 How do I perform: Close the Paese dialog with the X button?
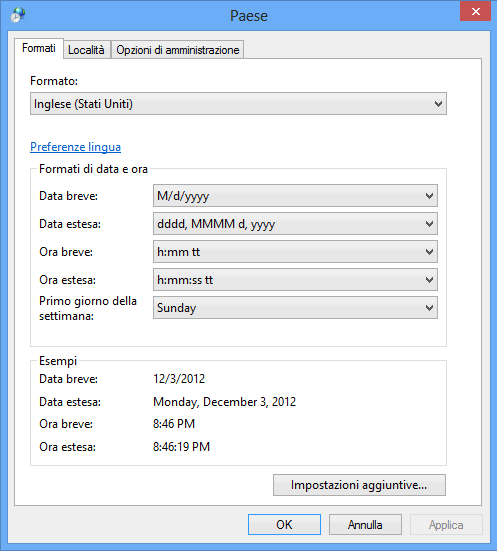tap(475, 11)
